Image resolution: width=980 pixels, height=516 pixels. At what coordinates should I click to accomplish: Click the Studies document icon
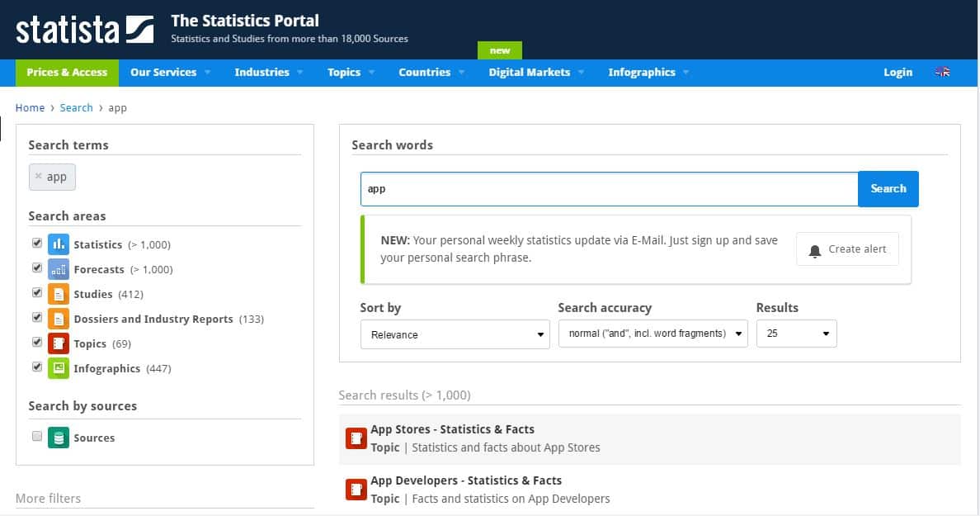pyautogui.click(x=59, y=294)
